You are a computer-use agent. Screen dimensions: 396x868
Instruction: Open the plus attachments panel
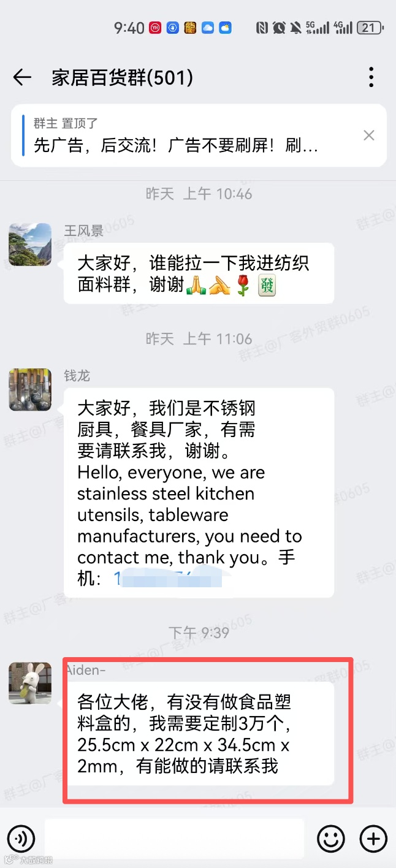(373, 838)
